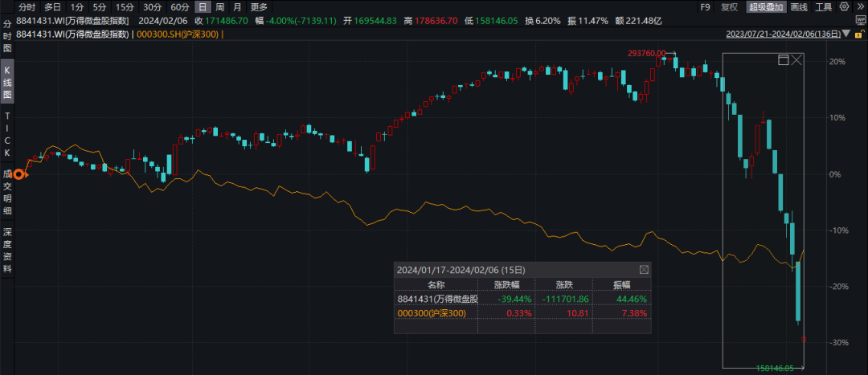Click 7.38% amplitude cell

(634, 313)
